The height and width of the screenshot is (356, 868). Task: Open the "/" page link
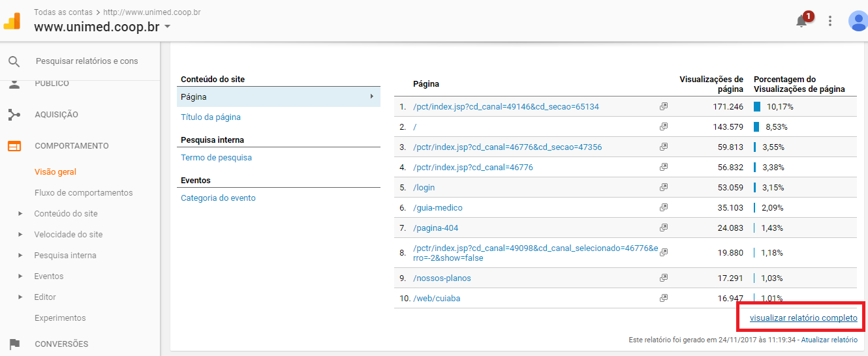[414, 126]
